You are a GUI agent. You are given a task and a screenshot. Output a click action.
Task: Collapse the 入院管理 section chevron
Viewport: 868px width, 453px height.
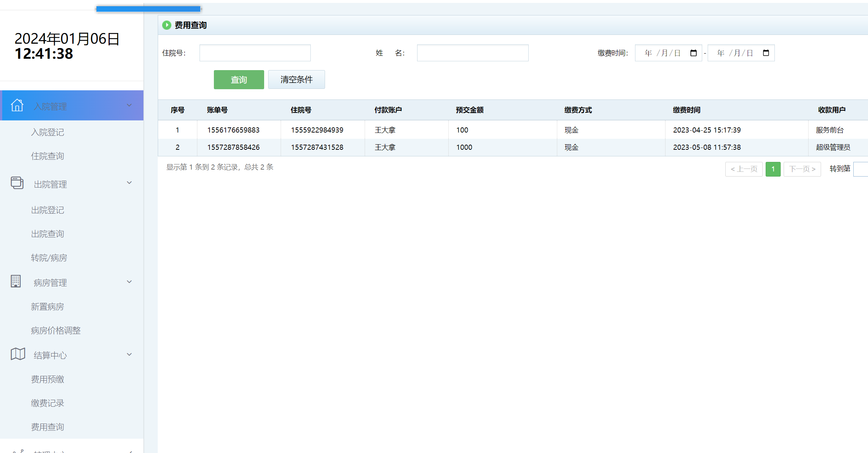click(x=129, y=105)
